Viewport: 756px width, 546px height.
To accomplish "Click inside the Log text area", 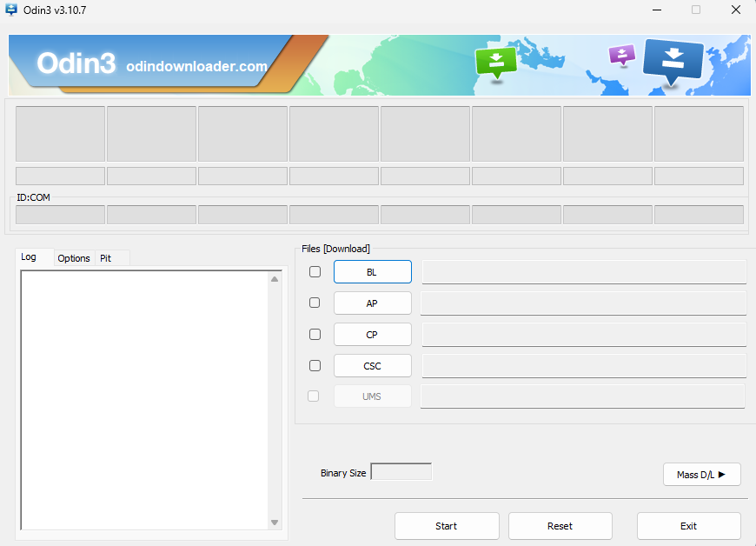I will pyautogui.click(x=144, y=400).
